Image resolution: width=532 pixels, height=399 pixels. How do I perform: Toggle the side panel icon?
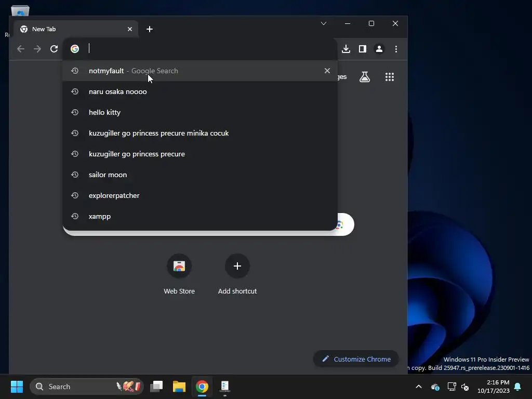click(362, 49)
